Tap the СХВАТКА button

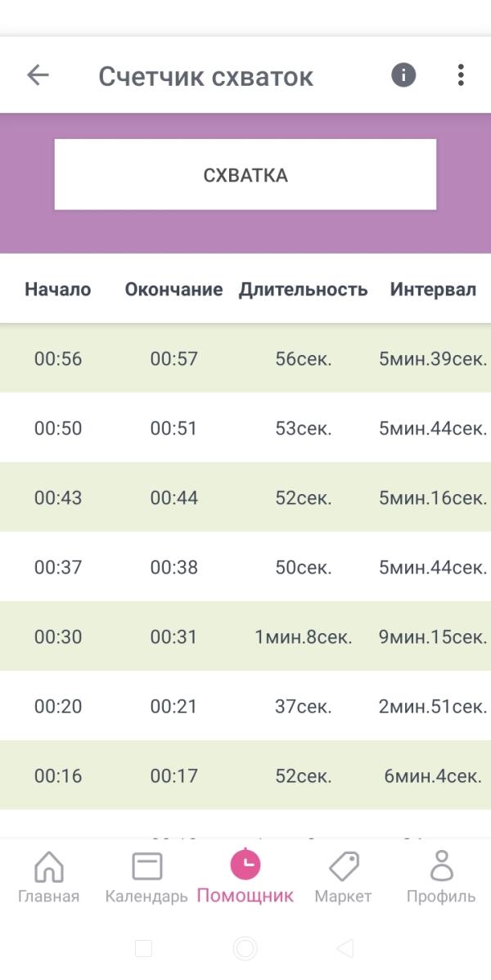245,174
